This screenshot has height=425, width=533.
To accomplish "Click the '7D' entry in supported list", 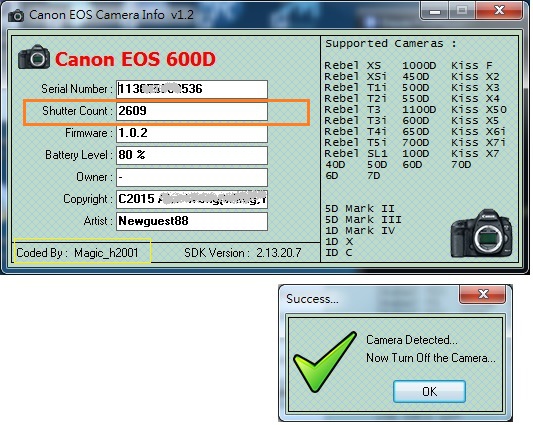I will [x=374, y=176].
